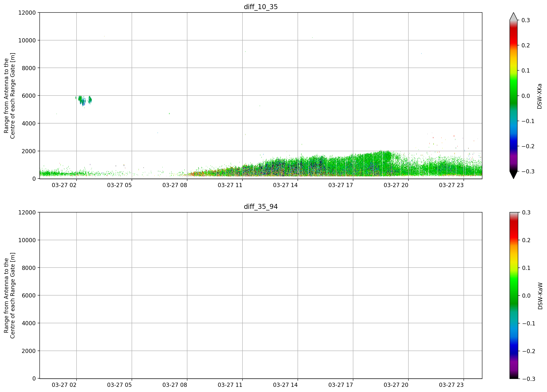Select "0.2" tick on DSW-KaW colorbar

(x=526, y=240)
